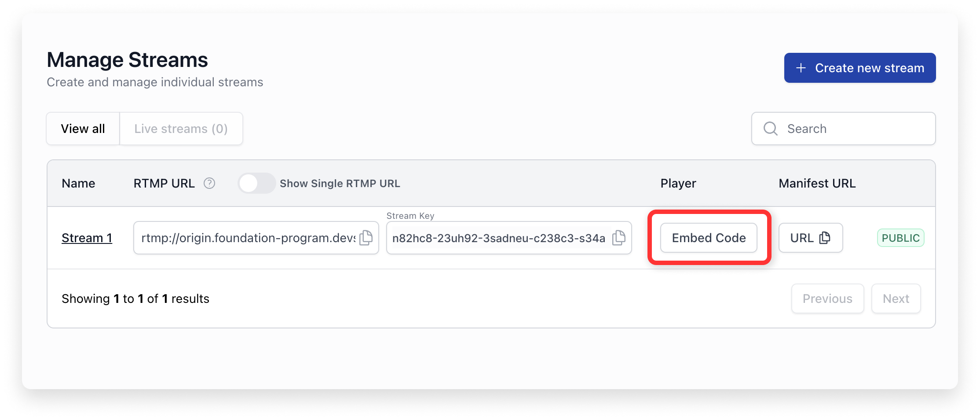Click the magnifying glass search icon
Image resolution: width=980 pixels, height=420 pixels.
click(x=771, y=129)
